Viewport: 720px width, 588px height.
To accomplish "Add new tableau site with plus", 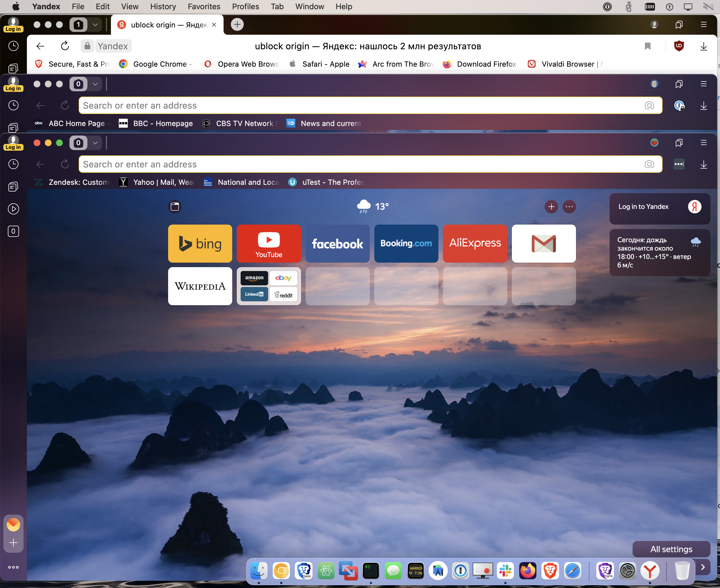I will (x=551, y=207).
